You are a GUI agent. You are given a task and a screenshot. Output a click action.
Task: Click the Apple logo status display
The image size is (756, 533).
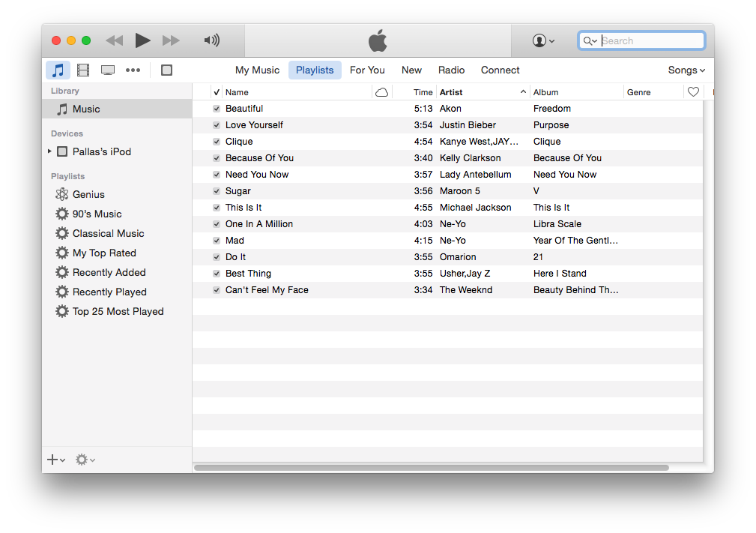coord(378,40)
